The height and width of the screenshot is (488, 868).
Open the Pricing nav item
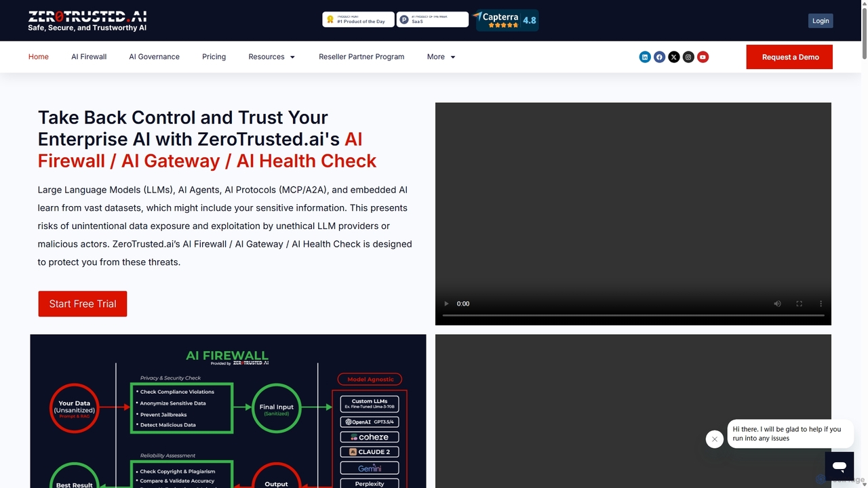click(214, 57)
